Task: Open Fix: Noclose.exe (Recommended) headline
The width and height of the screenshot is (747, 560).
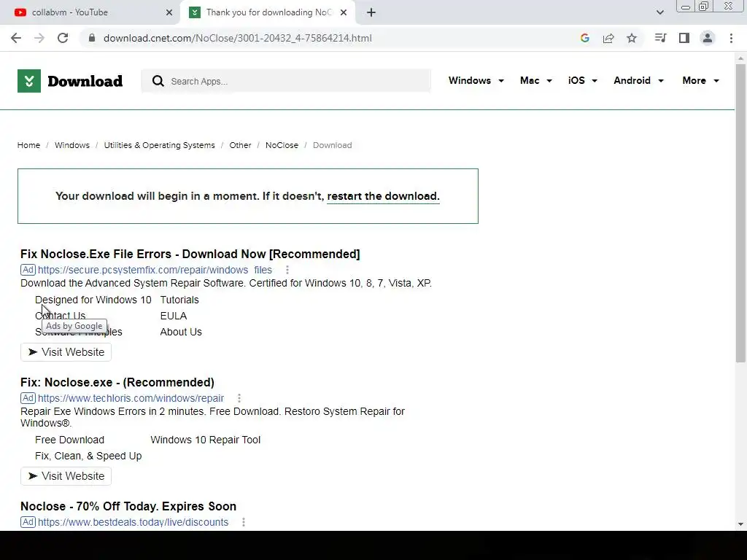Action: (x=117, y=382)
